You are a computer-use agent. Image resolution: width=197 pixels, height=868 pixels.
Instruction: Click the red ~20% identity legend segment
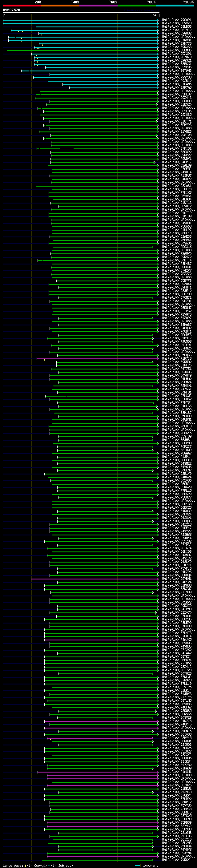[22, 6]
